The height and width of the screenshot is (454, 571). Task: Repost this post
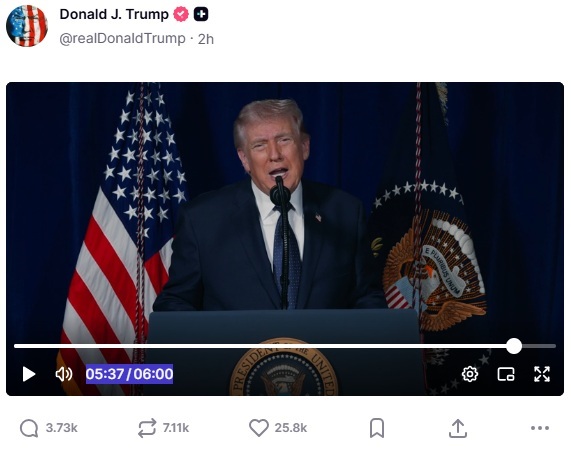pos(163,428)
